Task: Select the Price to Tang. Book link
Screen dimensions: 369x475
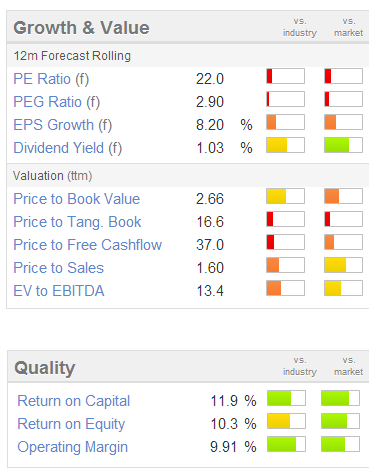Action: (x=77, y=222)
